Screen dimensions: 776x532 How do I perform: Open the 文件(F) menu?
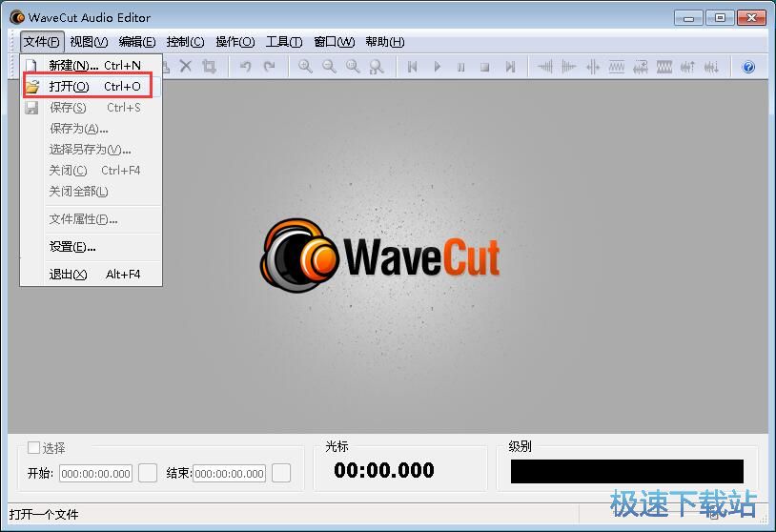[42, 42]
